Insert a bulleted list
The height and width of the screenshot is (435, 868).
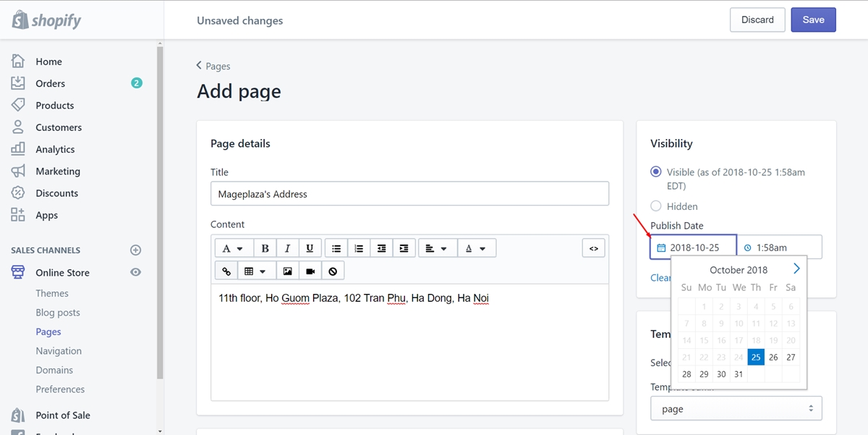pyautogui.click(x=336, y=248)
